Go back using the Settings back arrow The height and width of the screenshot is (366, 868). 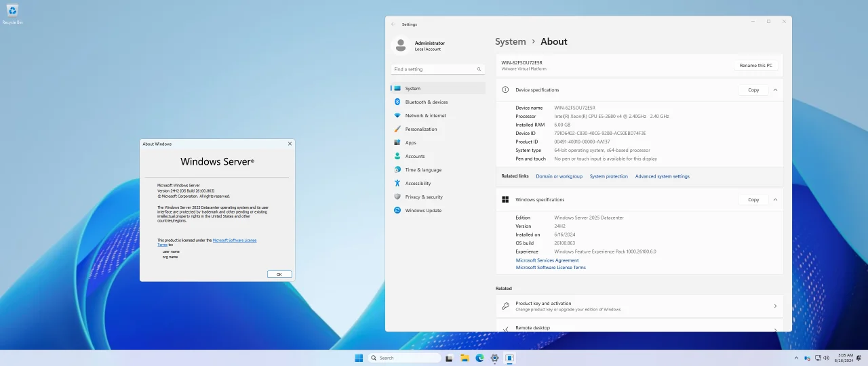(x=393, y=24)
